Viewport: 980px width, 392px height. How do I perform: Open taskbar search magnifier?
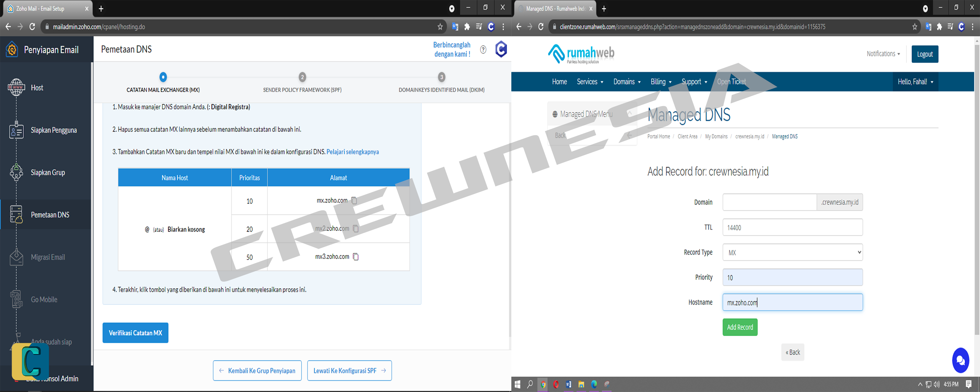tap(529, 384)
